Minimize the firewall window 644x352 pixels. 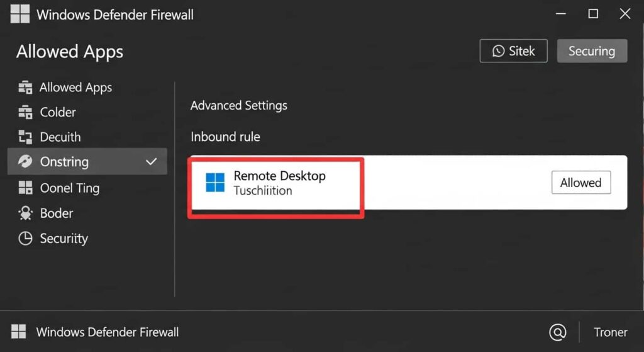click(561, 14)
